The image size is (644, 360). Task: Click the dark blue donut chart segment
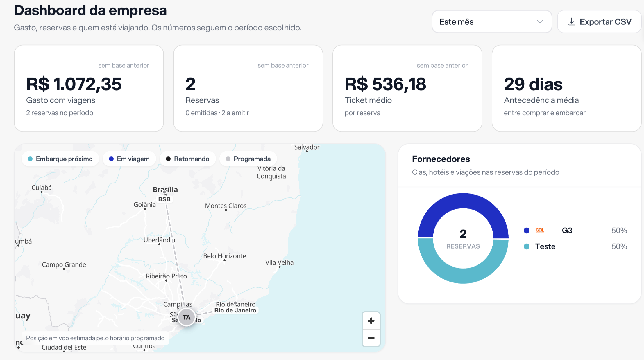click(463, 201)
